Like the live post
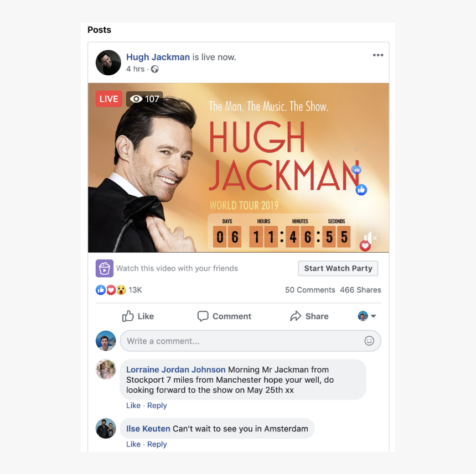The width and height of the screenshot is (476, 474). pos(138,316)
